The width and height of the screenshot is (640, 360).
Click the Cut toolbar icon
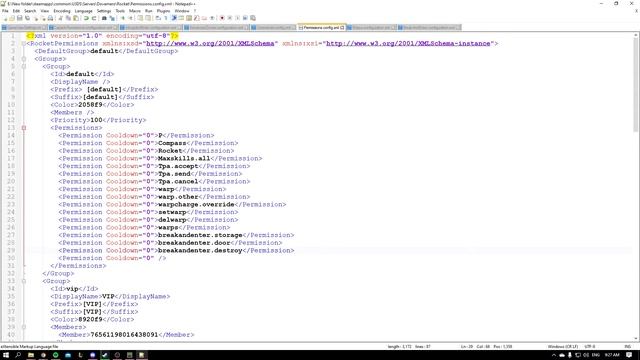click(60, 18)
